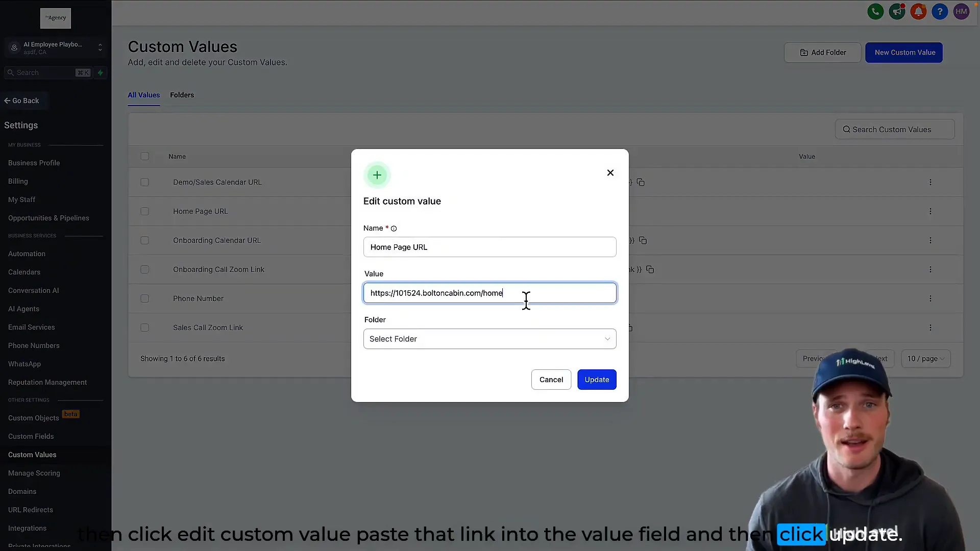Click the Sales Call Zoom Link name
Viewport: 980px width, 551px height.
[x=208, y=328]
